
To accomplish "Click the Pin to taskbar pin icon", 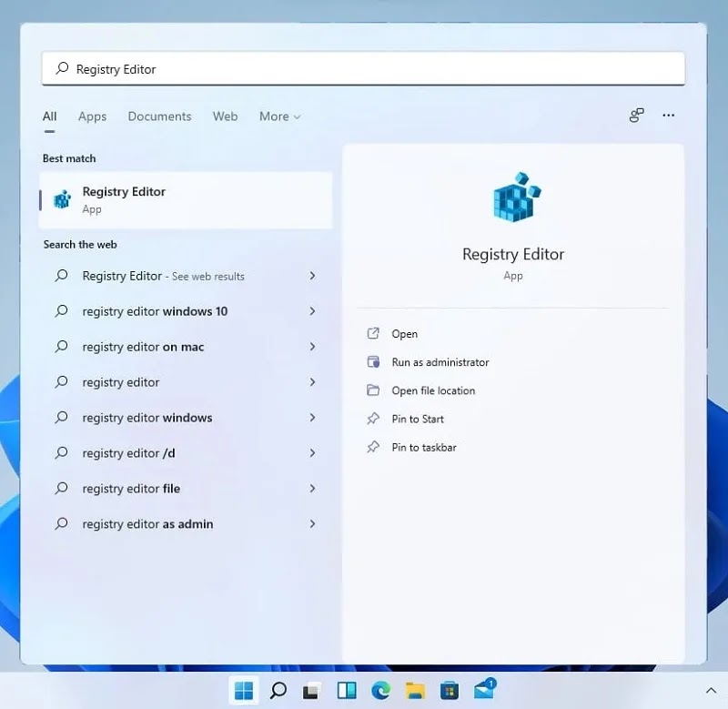I will point(373,447).
